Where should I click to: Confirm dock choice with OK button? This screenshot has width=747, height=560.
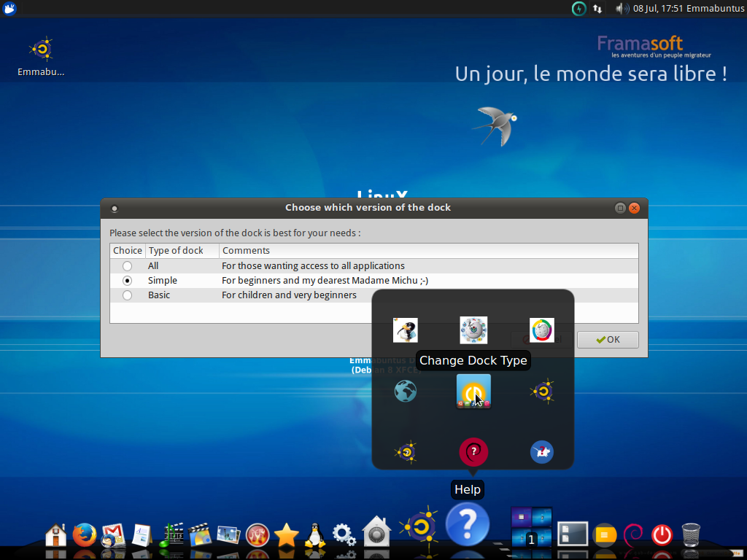608,340
